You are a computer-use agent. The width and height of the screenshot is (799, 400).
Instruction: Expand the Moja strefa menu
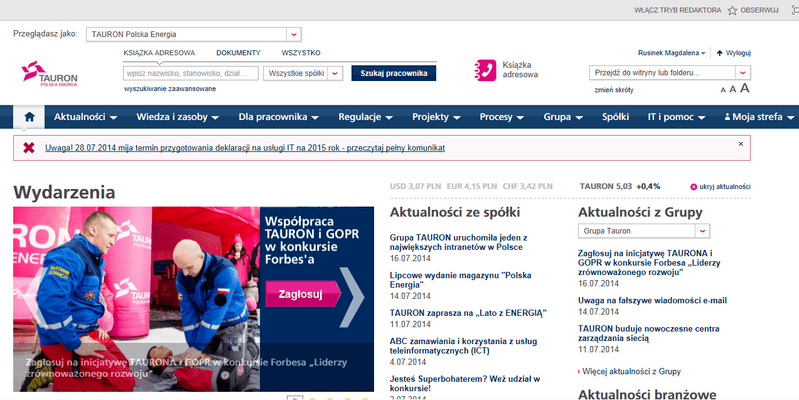click(759, 117)
